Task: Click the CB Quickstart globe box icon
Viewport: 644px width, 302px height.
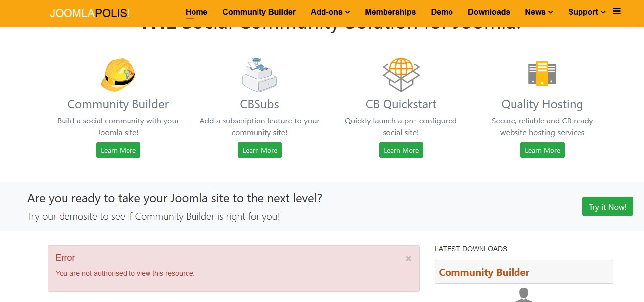Action: tap(401, 75)
